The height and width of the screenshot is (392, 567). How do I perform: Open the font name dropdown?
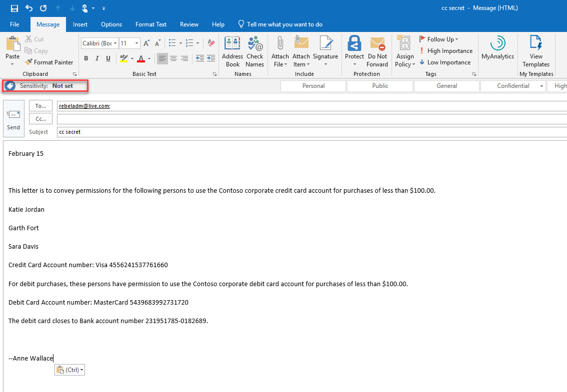click(x=115, y=43)
